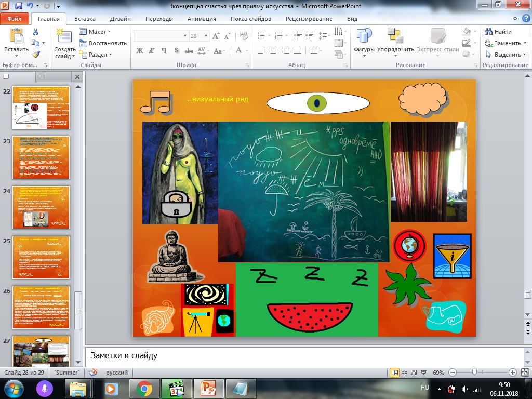Screen dimensions: 532x399
Task: Select slide 26 thumbnail
Action: tap(41, 307)
